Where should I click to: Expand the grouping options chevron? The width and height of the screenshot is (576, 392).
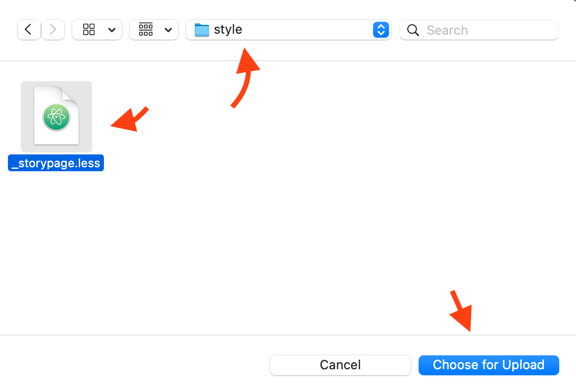[168, 30]
